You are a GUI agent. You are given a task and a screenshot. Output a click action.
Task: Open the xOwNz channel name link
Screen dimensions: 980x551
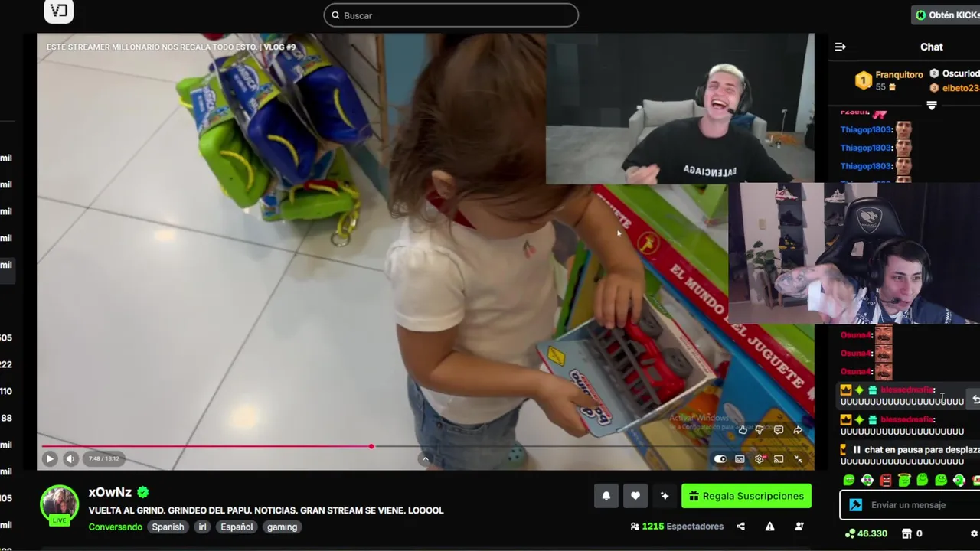coord(110,493)
